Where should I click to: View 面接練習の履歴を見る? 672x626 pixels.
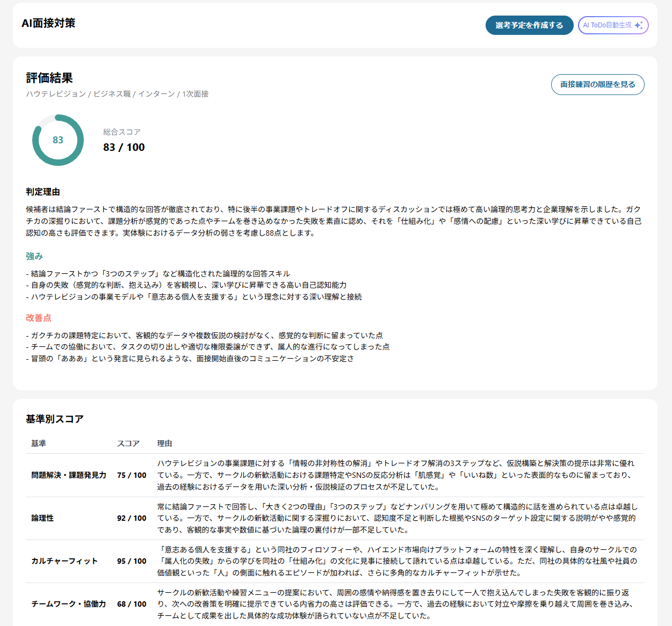597,84
